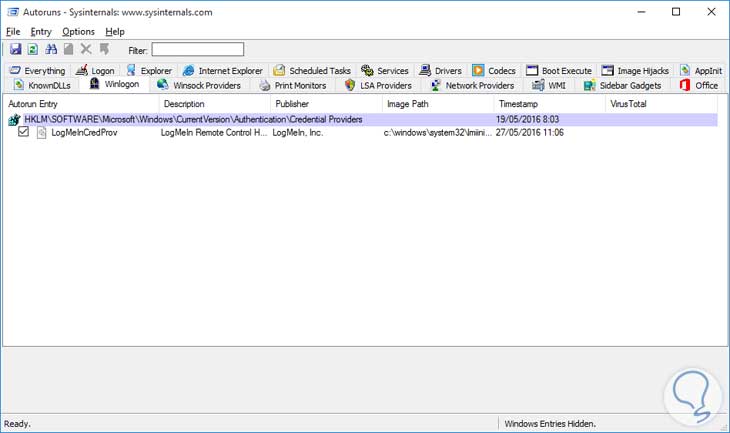Click the c:\windows\system32 image path cell
730x433 pixels.
437,133
